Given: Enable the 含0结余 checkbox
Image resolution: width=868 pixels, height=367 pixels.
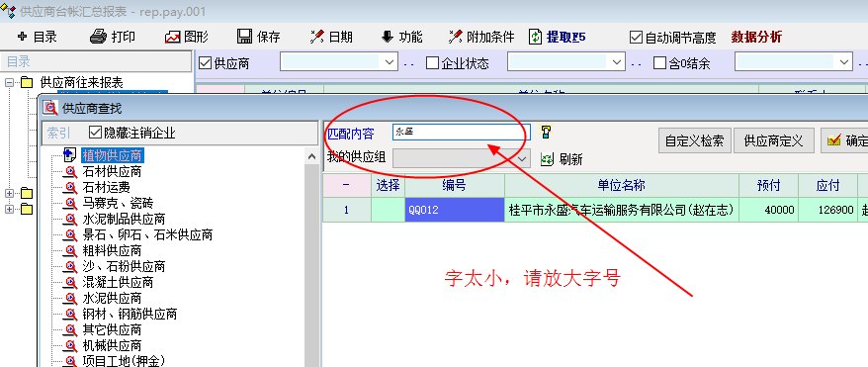Looking at the screenshot, I should (659, 63).
